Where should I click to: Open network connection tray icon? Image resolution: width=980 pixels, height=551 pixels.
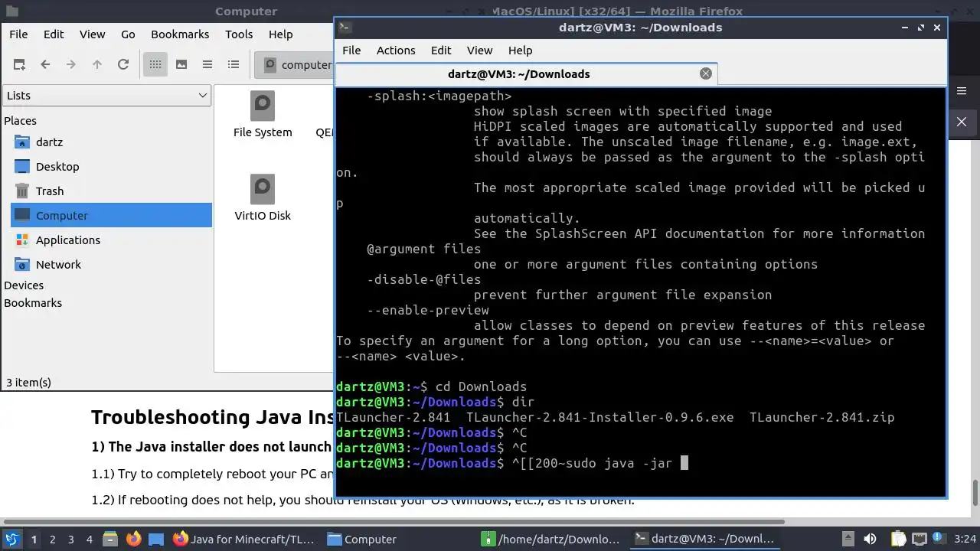[x=920, y=539]
